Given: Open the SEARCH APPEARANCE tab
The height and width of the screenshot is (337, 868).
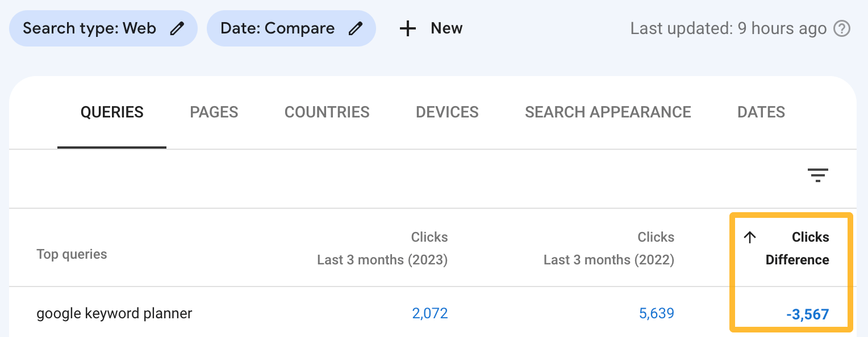Looking at the screenshot, I should (608, 112).
